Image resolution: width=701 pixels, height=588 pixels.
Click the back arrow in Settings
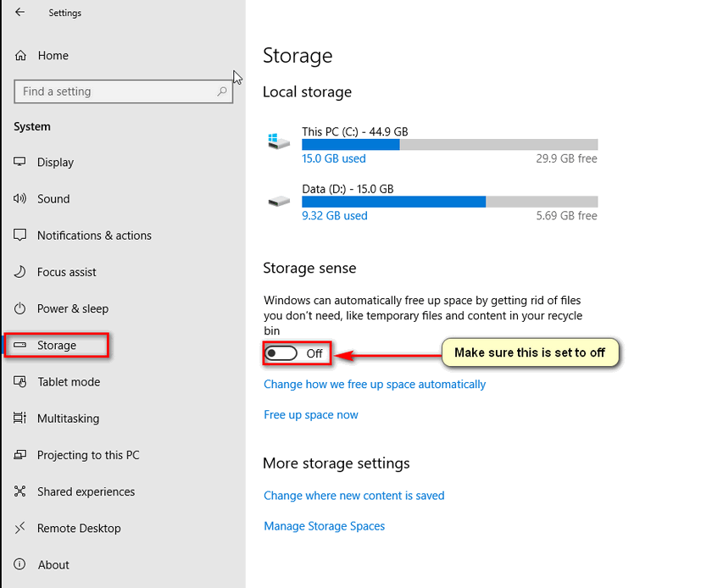pyautogui.click(x=19, y=12)
